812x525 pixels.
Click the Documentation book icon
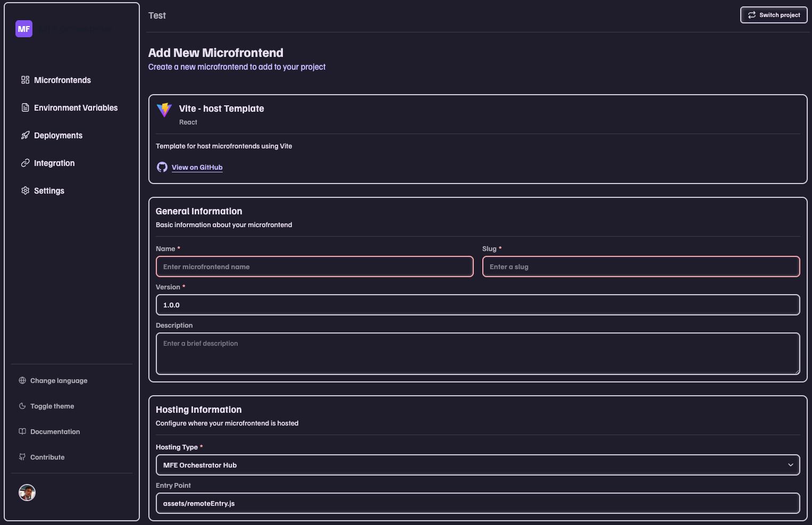pos(22,431)
